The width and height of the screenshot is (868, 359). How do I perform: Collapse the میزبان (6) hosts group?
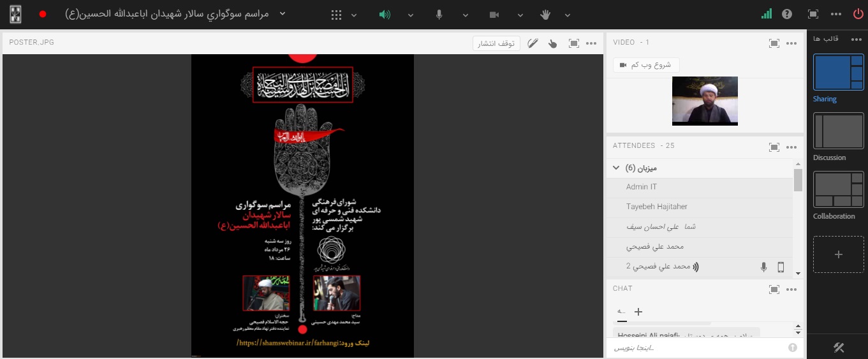click(x=616, y=168)
